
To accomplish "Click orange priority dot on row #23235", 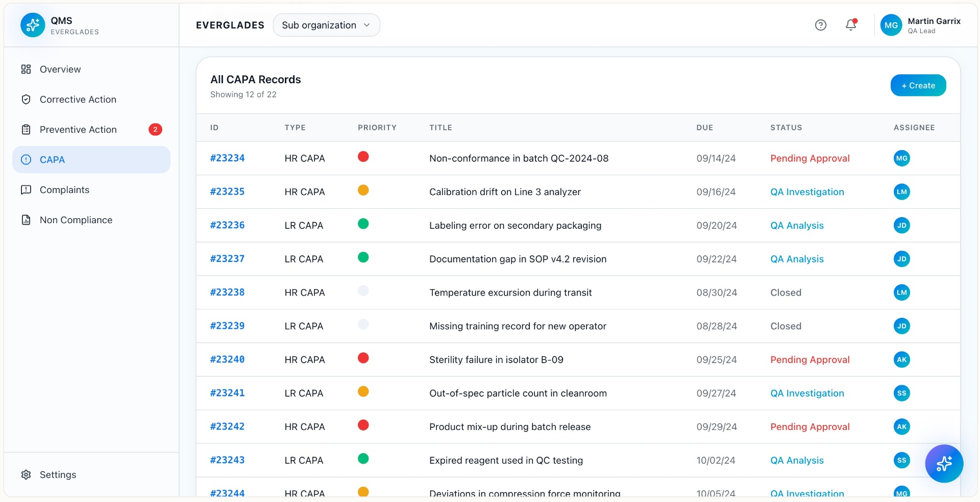I will 363,190.
